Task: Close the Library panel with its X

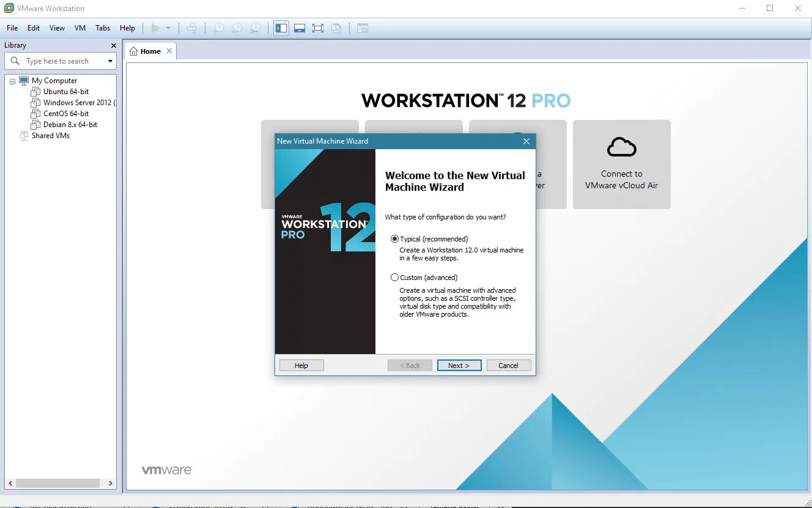Action: click(113, 45)
